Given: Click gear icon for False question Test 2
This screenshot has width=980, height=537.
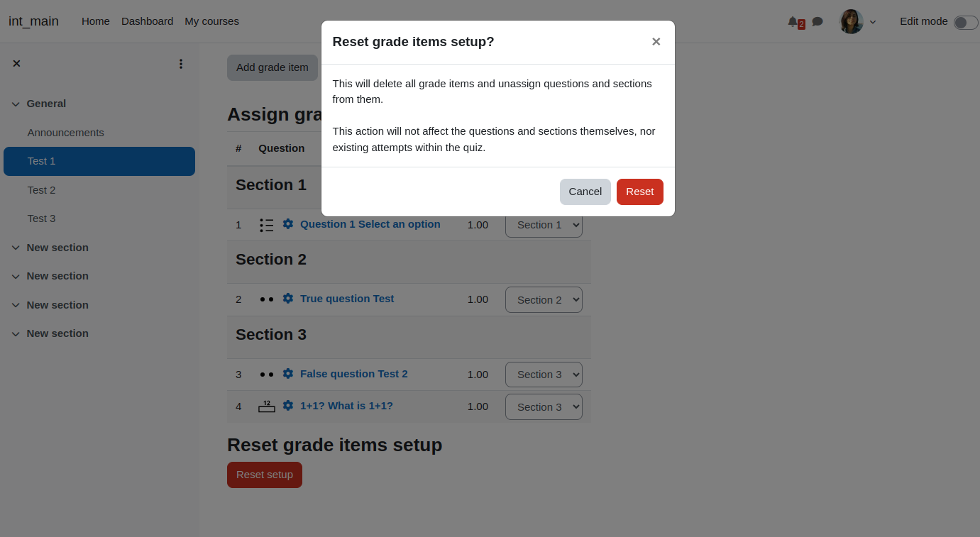Looking at the screenshot, I should tap(288, 373).
